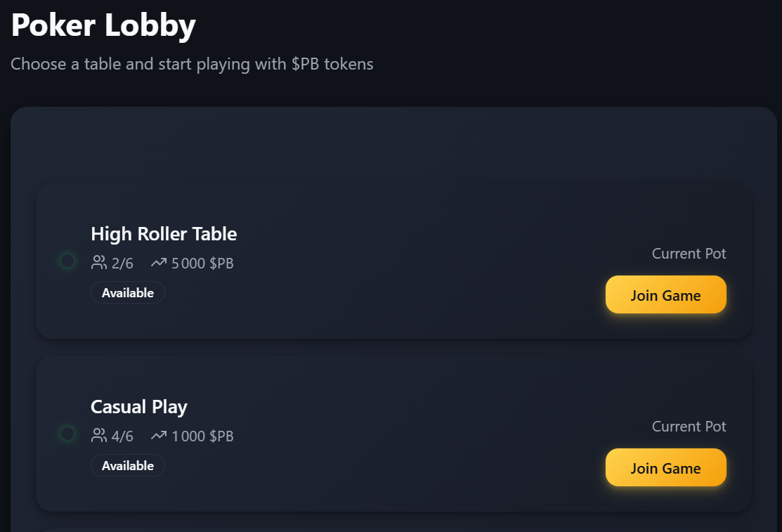Click the 1 000 $PB stake amount
782x532 pixels.
click(202, 436)
